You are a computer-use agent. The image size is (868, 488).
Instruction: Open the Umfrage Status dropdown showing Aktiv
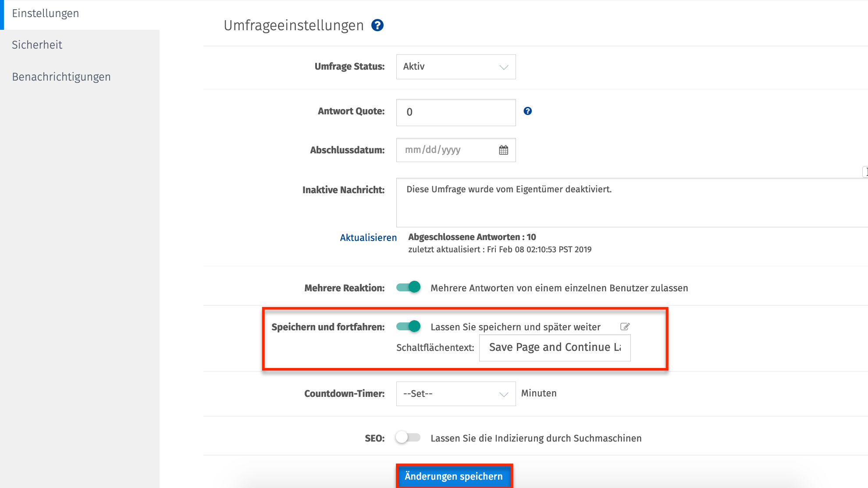click(x=455, y=67)
